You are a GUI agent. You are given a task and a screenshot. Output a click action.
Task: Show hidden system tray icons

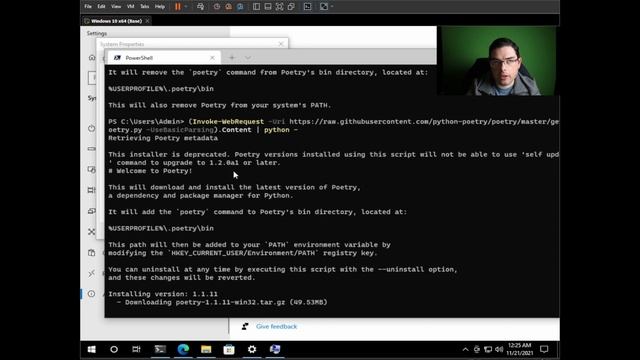(x=465, y=349)
